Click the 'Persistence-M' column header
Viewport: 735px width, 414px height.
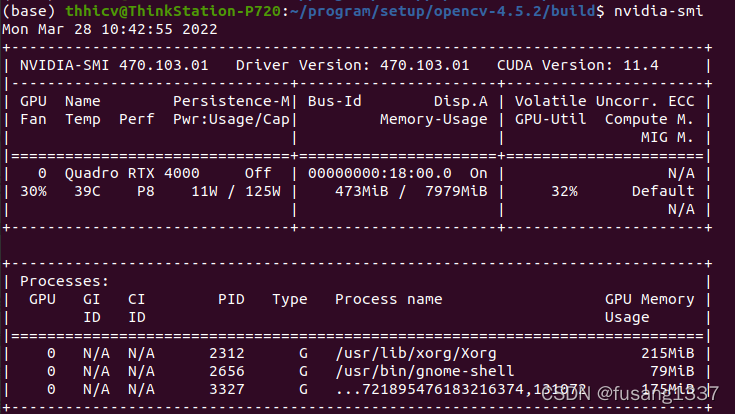[232, 101]
